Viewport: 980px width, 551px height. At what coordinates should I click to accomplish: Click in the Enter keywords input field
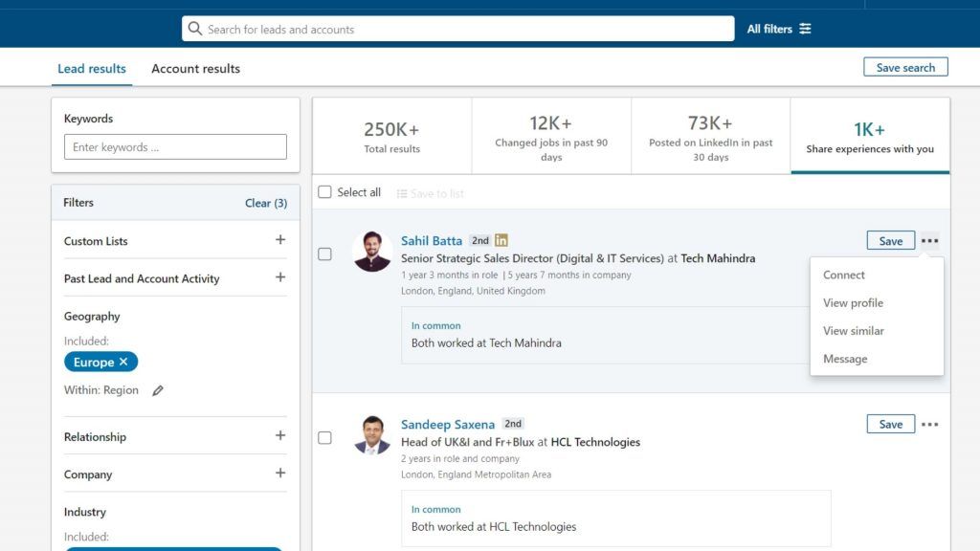point(175,146)
